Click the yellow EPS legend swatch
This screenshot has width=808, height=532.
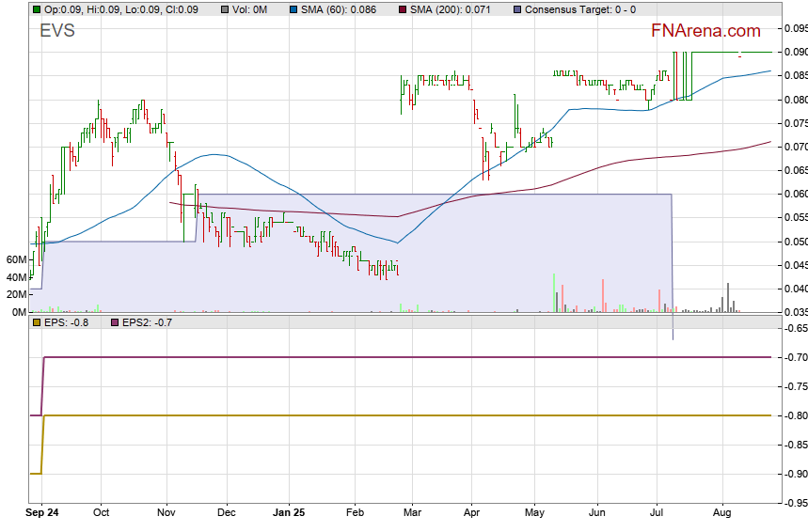[x=37, y=322]
